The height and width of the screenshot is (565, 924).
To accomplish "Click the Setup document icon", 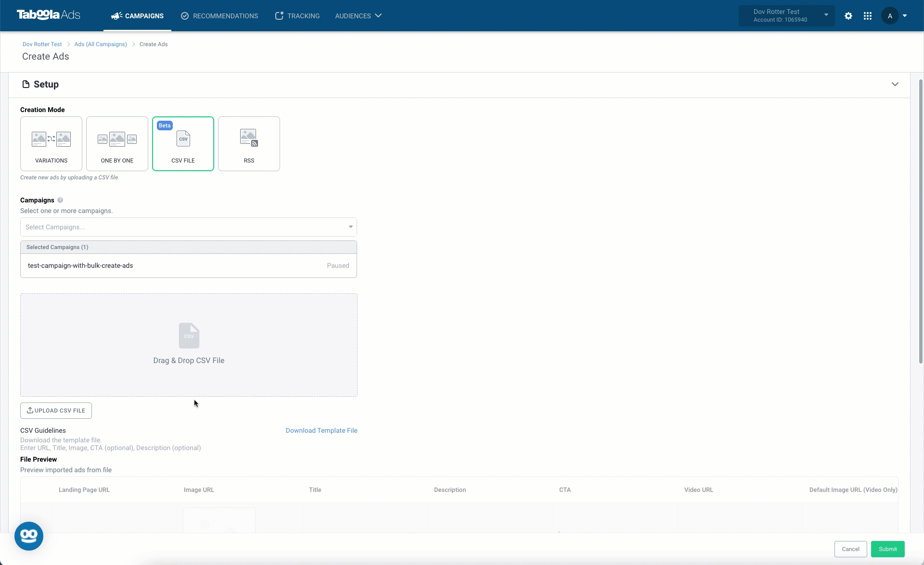I will (26, 84).
